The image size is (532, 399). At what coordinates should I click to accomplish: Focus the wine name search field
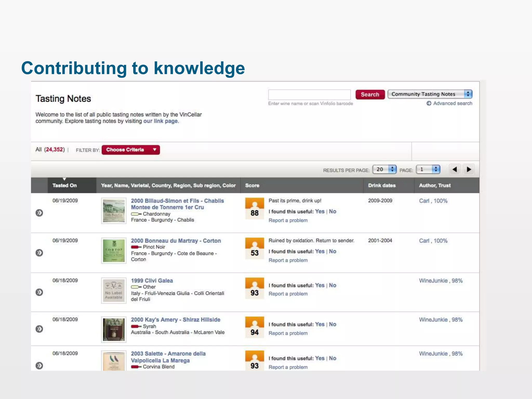309,95
